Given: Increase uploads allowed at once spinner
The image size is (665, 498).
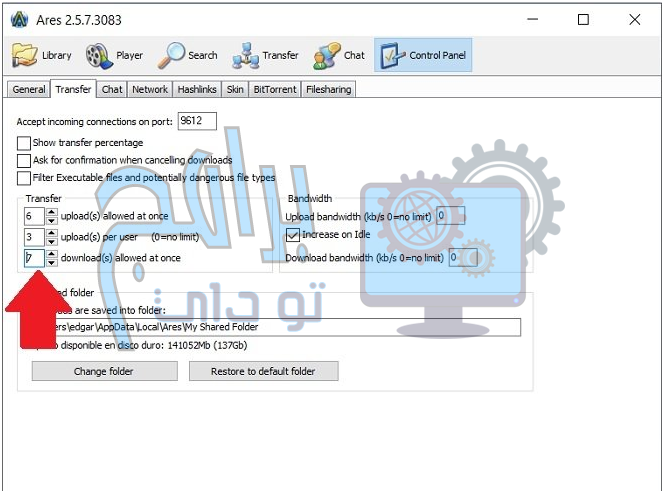Looking at the screenshot, I should 51,212.
